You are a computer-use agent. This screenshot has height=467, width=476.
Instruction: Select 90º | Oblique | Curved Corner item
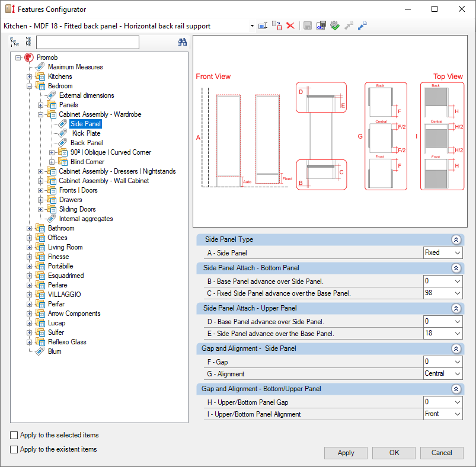111,152
